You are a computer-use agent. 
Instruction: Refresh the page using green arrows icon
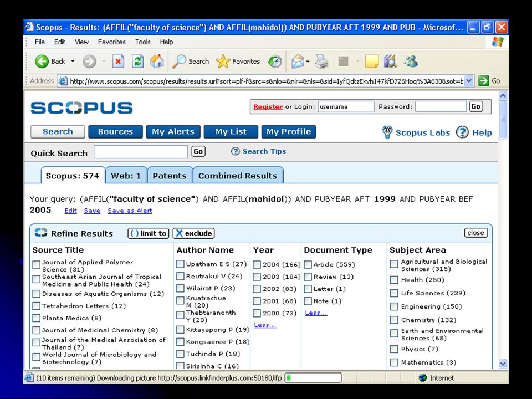[138, 62]
